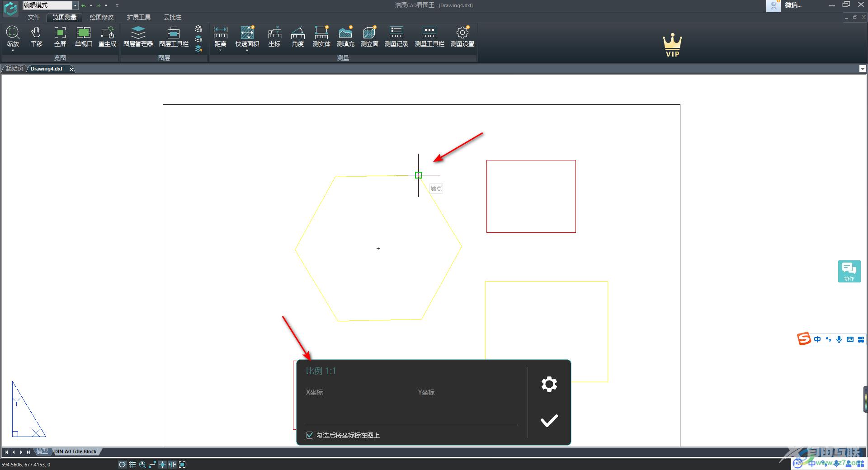The height and width of the screenshot is (470, 868).
Task: Click the Sogou IME 中 language indicator
Action: click(x=817, y=339)
